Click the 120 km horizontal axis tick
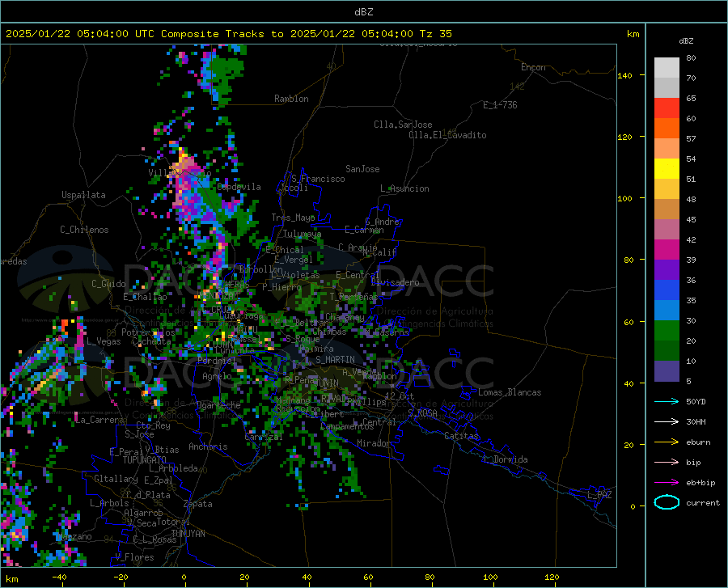 (x=552, y=577)
